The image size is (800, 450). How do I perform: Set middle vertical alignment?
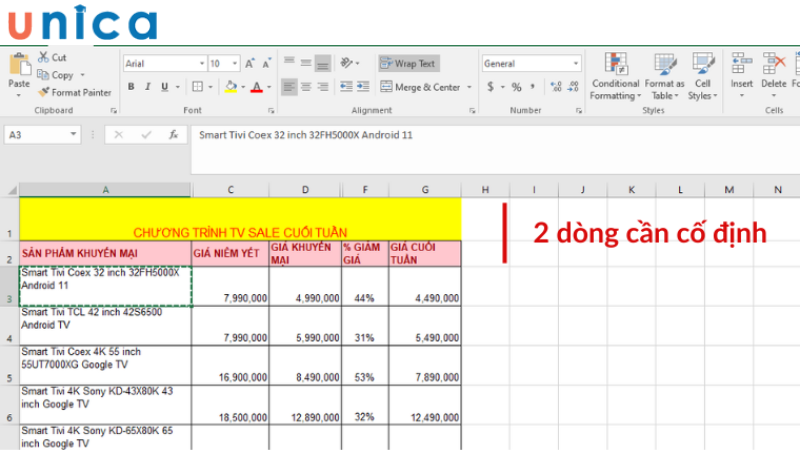point(306,63)
